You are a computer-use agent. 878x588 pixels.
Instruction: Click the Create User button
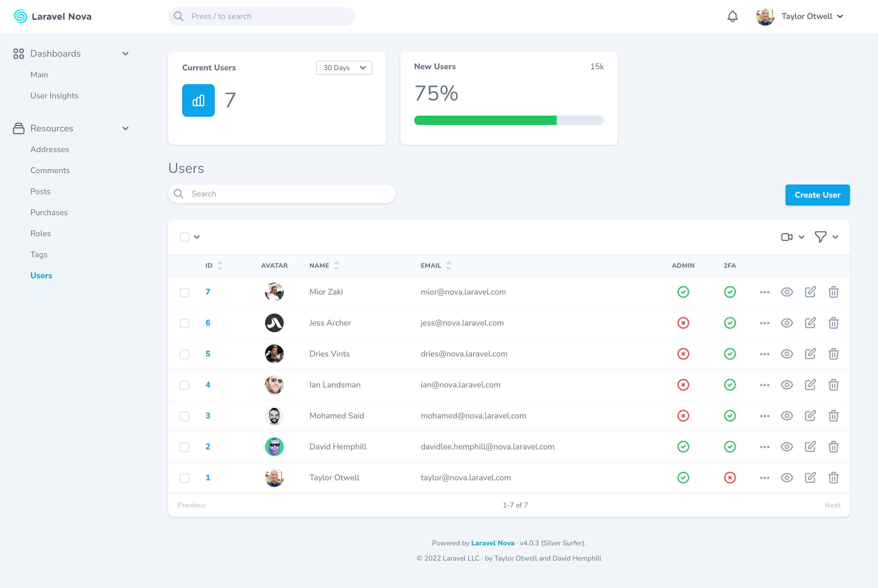tap(818, 195)
